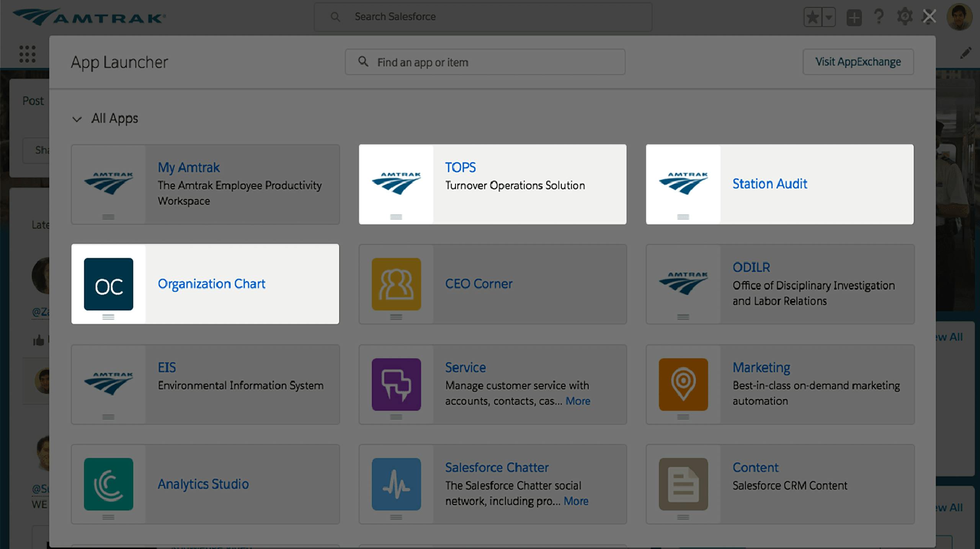Viewport: 980px width, 549px height.
Task: Expand Service description with More link
Action: (578, 401)
